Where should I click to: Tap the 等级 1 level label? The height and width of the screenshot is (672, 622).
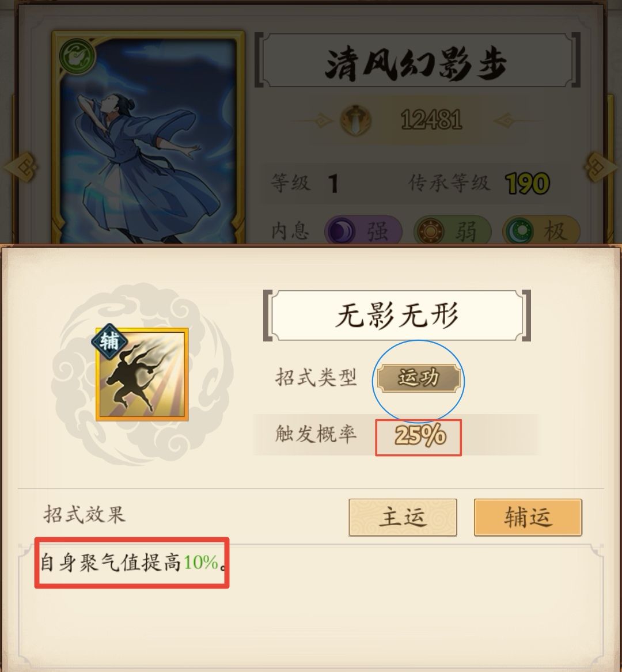coord(305,184)
